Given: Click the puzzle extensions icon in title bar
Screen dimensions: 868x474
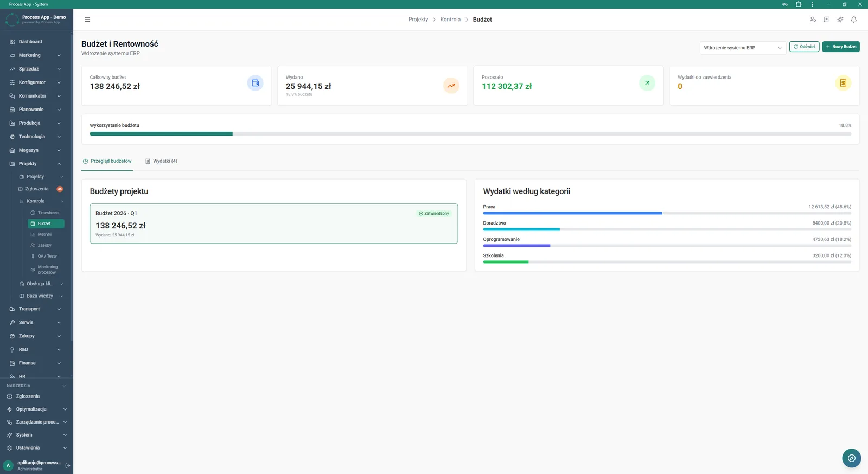Looking at the screenshot, I should click(799, 4).
